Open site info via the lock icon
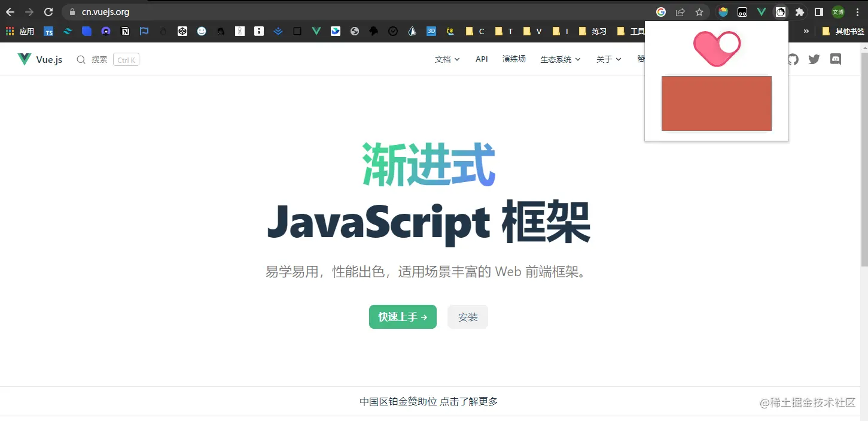Image resolution: width=868 pixels, height=421 pixels. tap(72, 12)
